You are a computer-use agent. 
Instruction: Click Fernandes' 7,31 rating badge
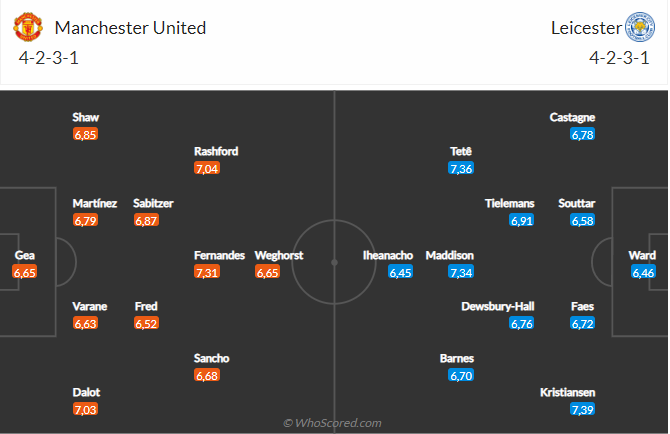[x=207, y=272]
